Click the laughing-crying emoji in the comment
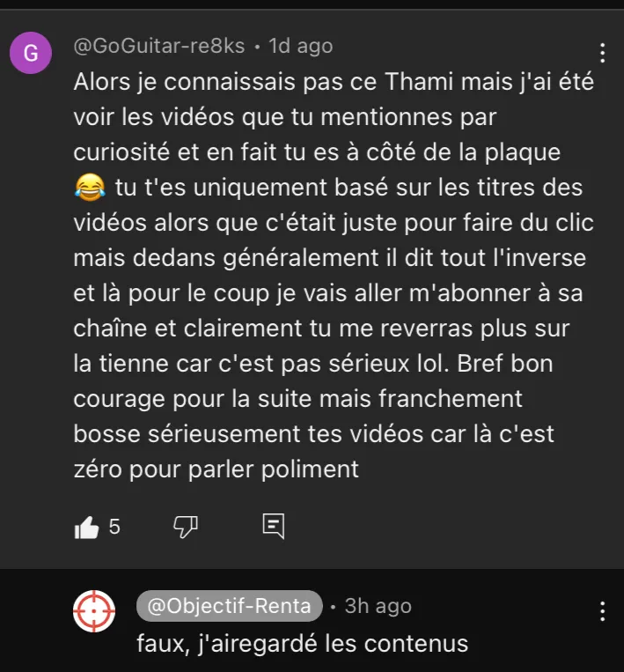Screen dimensions: 624x672 (90, 188)
